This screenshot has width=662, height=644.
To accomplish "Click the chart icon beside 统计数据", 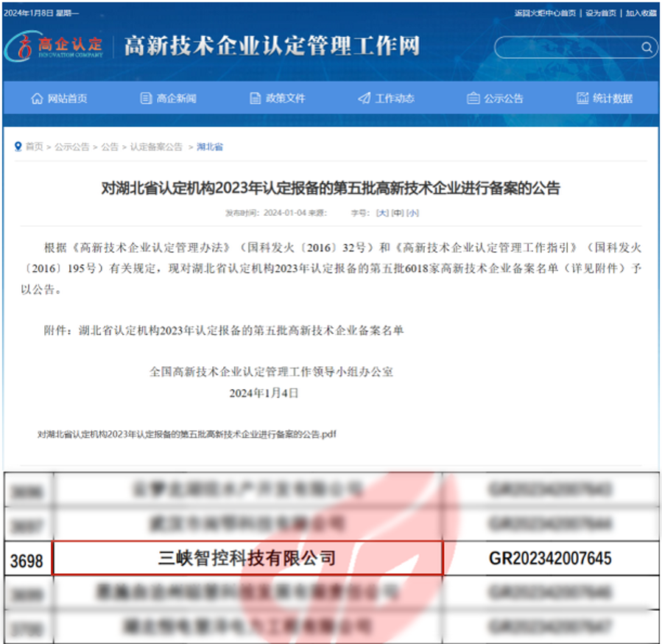I will point(580,98).
